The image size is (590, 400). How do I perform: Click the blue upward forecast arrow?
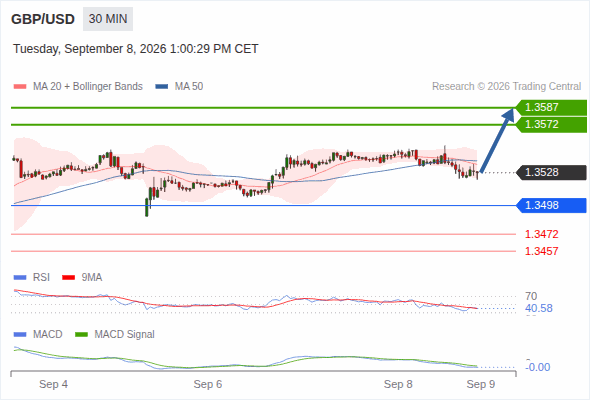497,140
